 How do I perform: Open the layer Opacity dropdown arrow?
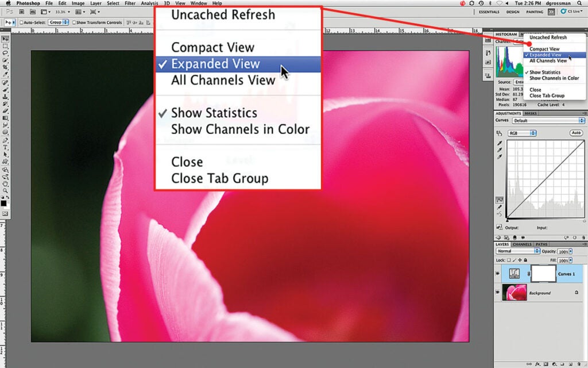[571, 251]
